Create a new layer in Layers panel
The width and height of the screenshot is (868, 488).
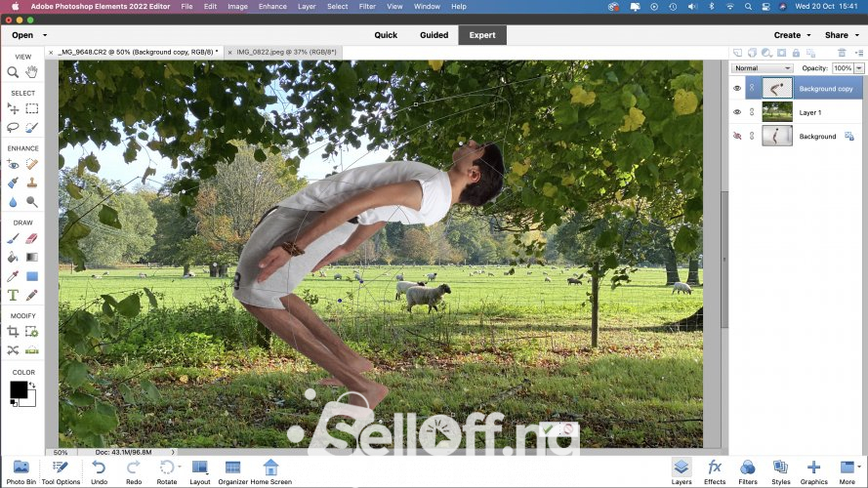coord(737,53)
